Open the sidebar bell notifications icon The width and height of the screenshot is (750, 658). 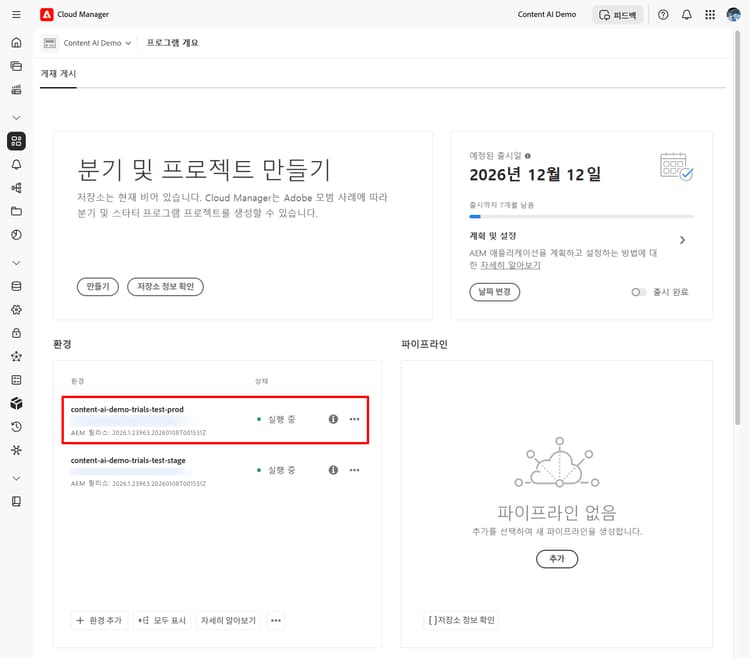[x=16, y=164]
